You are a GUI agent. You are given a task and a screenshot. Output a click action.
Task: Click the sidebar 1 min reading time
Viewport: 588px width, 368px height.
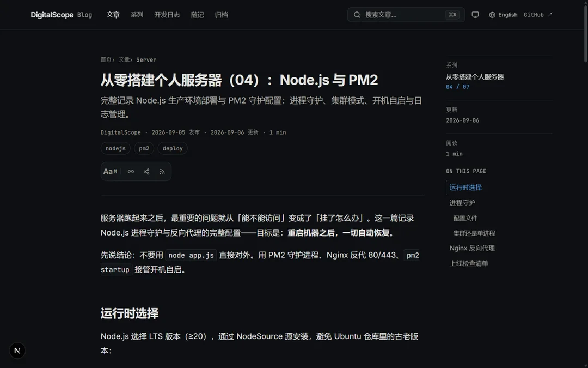[454, 154]
